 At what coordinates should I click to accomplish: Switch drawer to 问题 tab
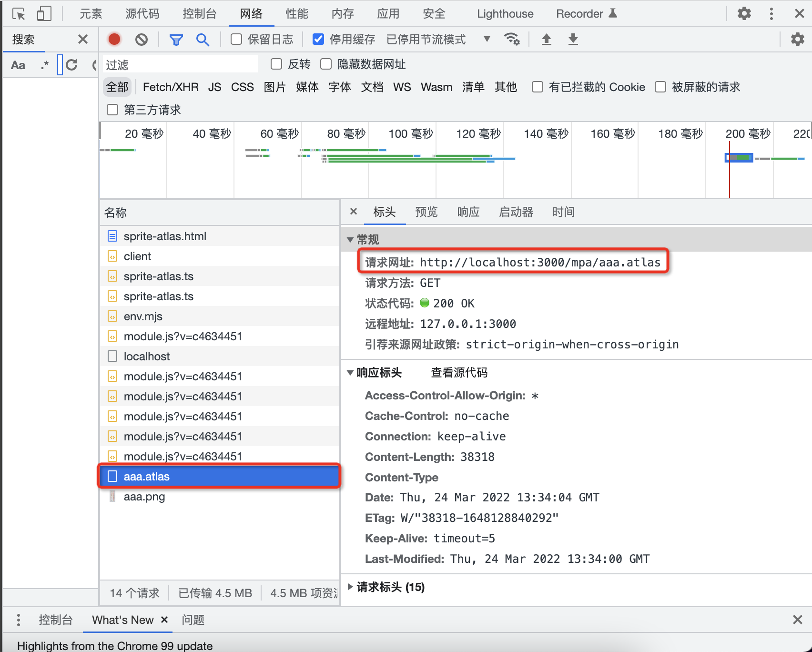pos(193,620)
